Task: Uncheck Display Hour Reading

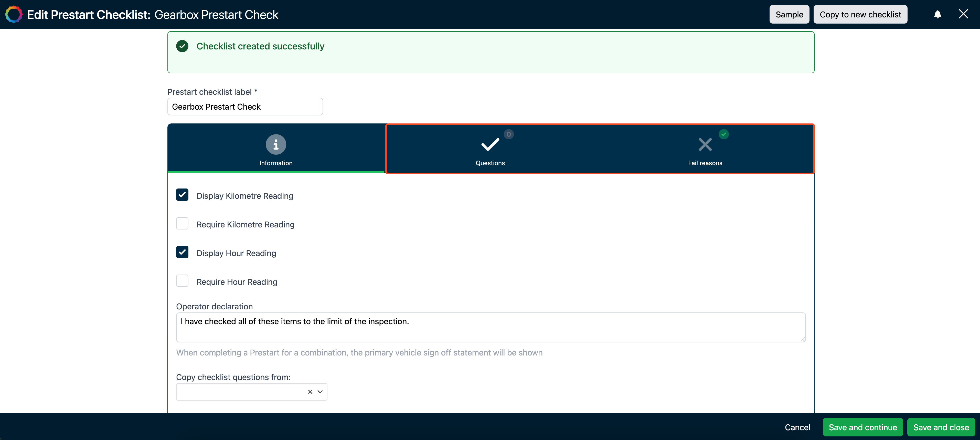Action: pos(182,252)
